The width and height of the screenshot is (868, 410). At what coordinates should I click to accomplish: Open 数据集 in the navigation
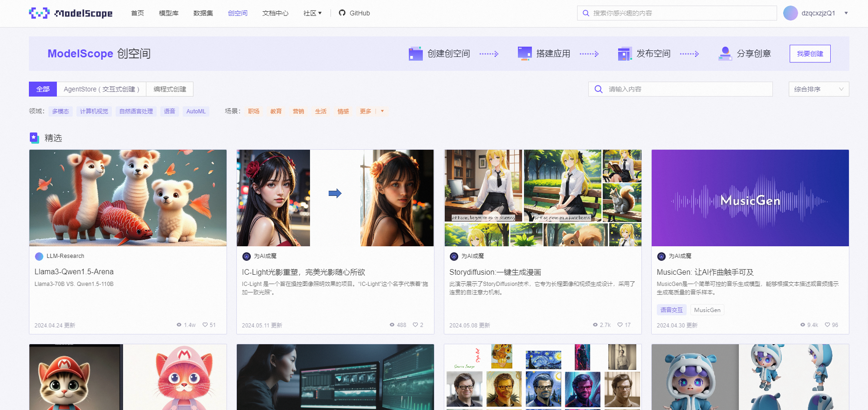point(203,13)
